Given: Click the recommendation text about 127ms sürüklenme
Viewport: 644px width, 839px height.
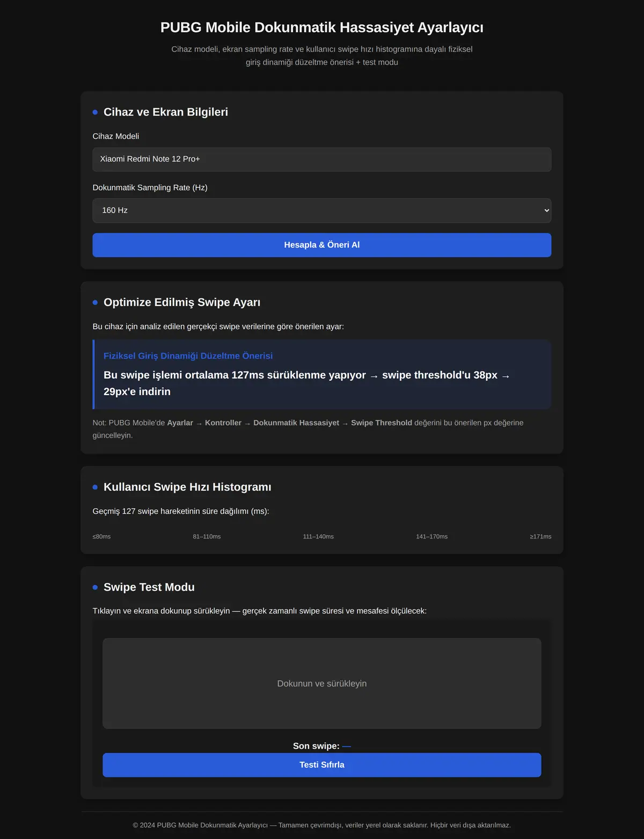Looking at the screenshot, I should pyautogui.click(x=307, y=383).
